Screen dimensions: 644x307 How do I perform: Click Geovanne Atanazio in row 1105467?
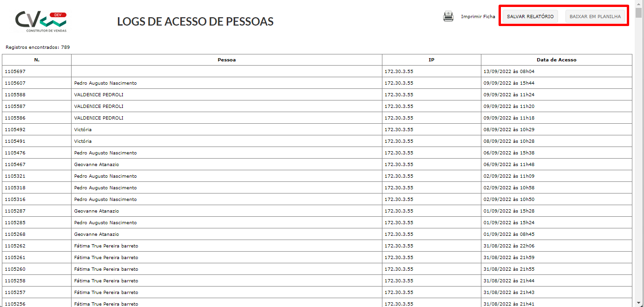tap(96, 164)
